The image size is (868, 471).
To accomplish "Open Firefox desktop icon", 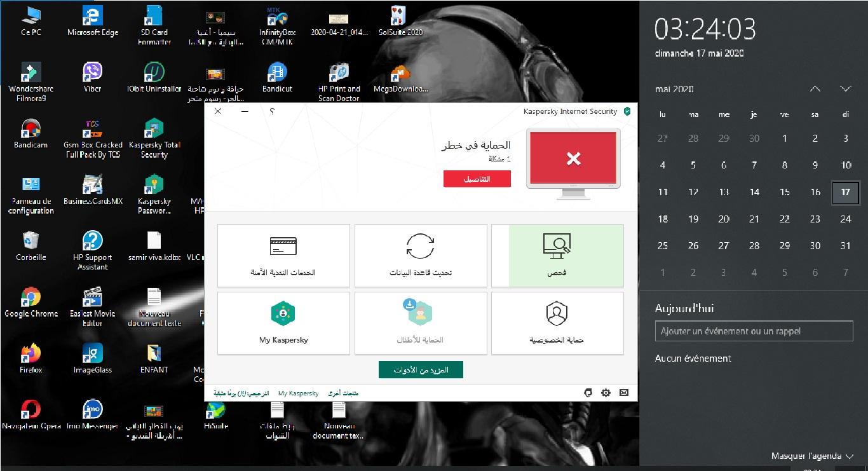I will pos(31,358).
